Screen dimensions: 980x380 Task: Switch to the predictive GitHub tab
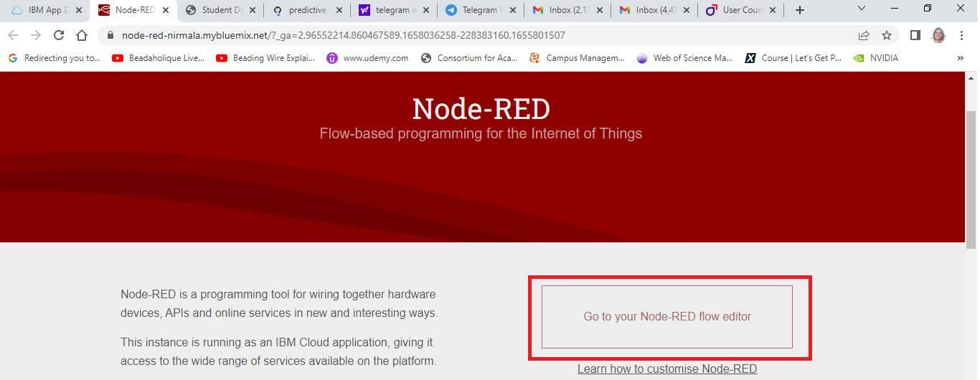pos(308,10)
